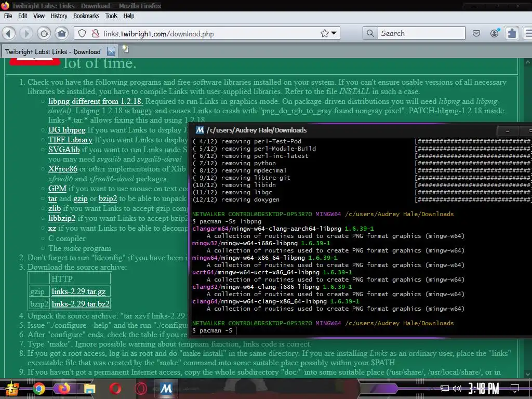Open a new tab
532x399 pixels.
click(x=125, y=49)
